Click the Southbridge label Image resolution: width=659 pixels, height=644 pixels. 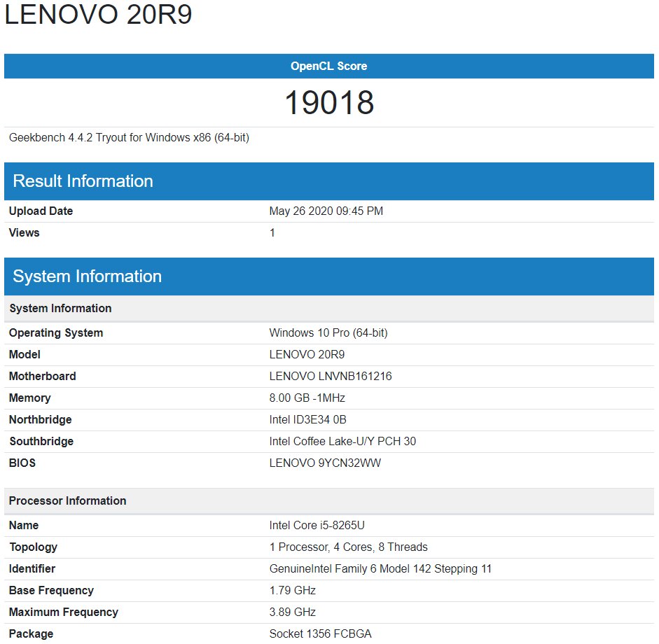[x=41, y=442]
